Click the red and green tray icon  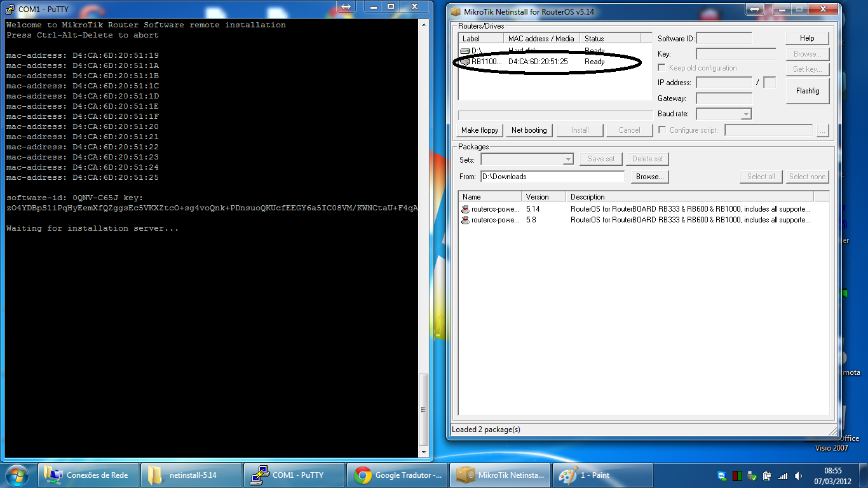[738, 475]
